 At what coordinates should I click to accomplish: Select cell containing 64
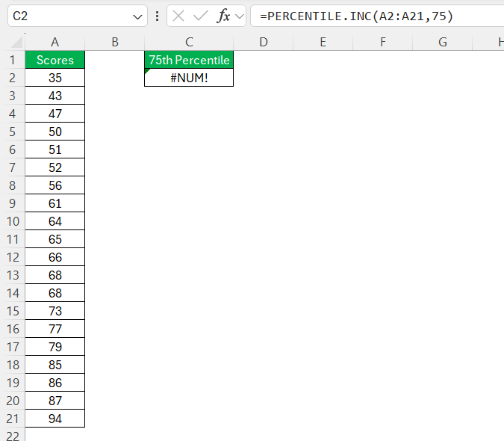(55, 221)
